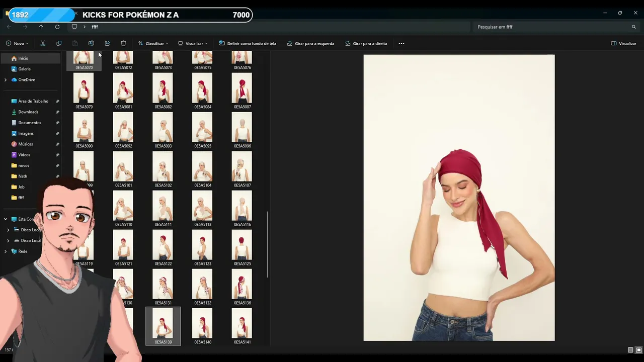644x362 pixels.
Task: Click the Refresh icon in navigation bar
Action: (57, 27)
